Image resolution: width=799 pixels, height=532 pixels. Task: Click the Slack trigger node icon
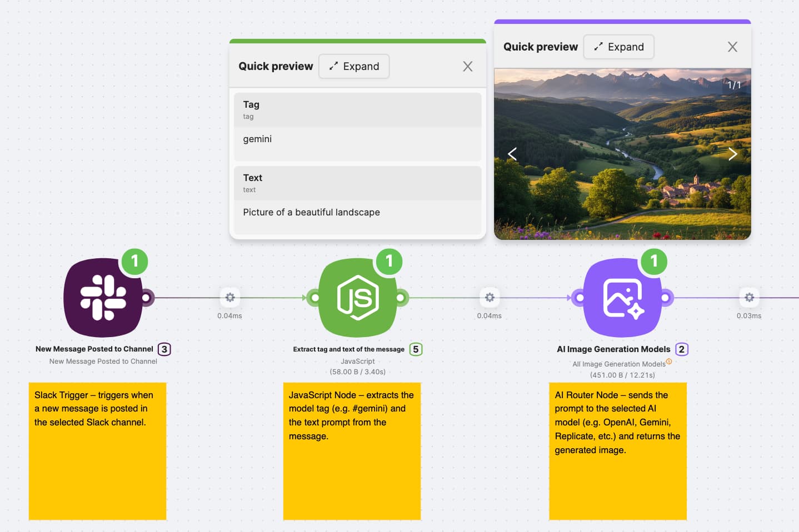coord(103,298)
